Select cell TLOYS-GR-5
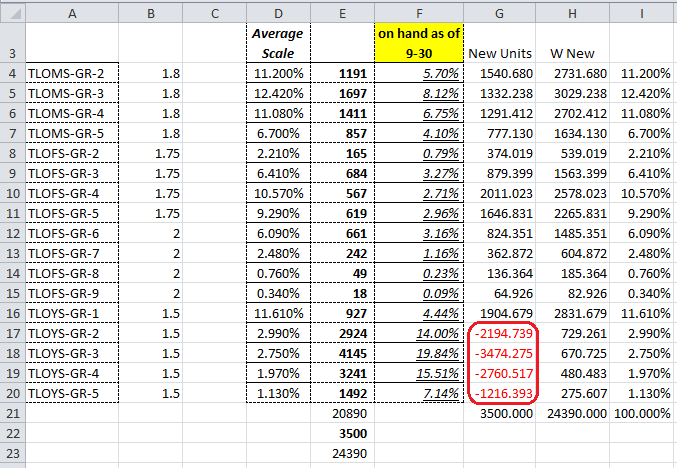The image size is (678, 468). 72,394
